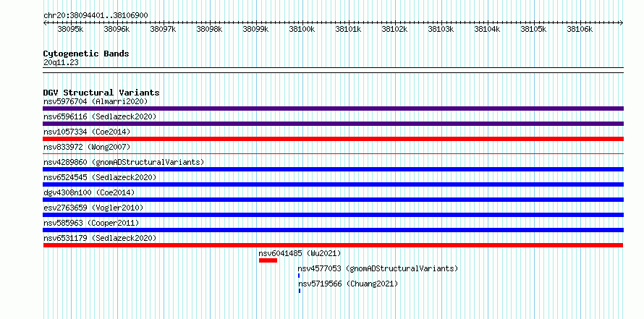Select the blue bar under nsv585963
This screenshot has height=319, width=644.
coord(333,230)
